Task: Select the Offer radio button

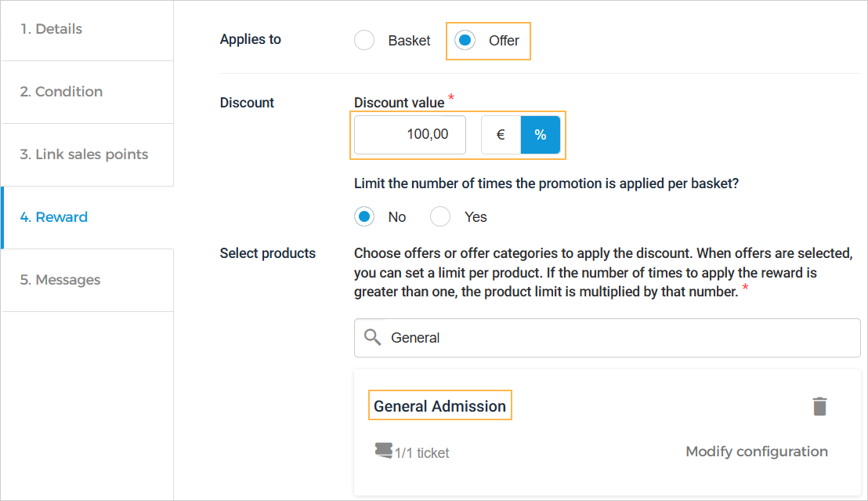Action: [x=465, y=40]
